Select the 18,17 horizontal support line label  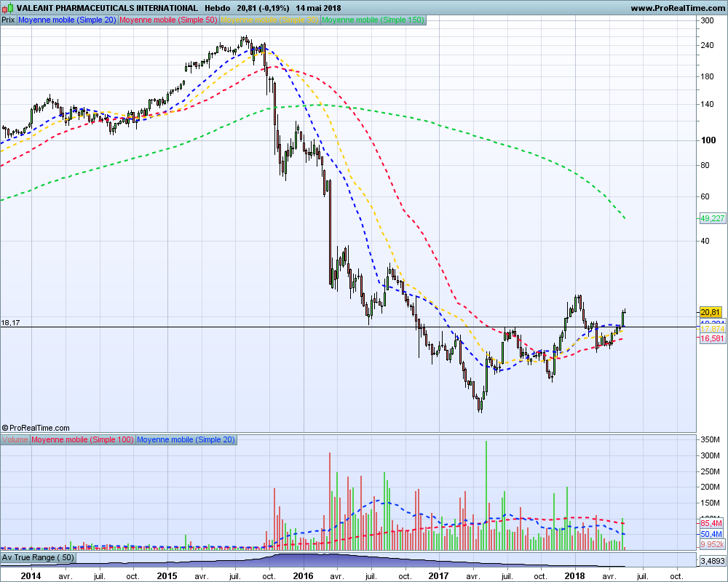pyautogui.click(x=10, y=322)
